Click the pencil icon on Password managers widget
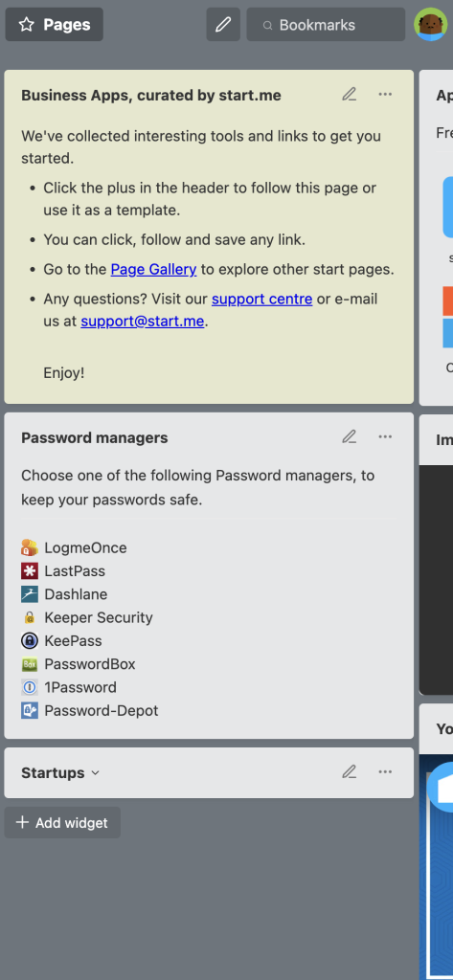This screenshot has height=980, width=453. pos(350,436)
